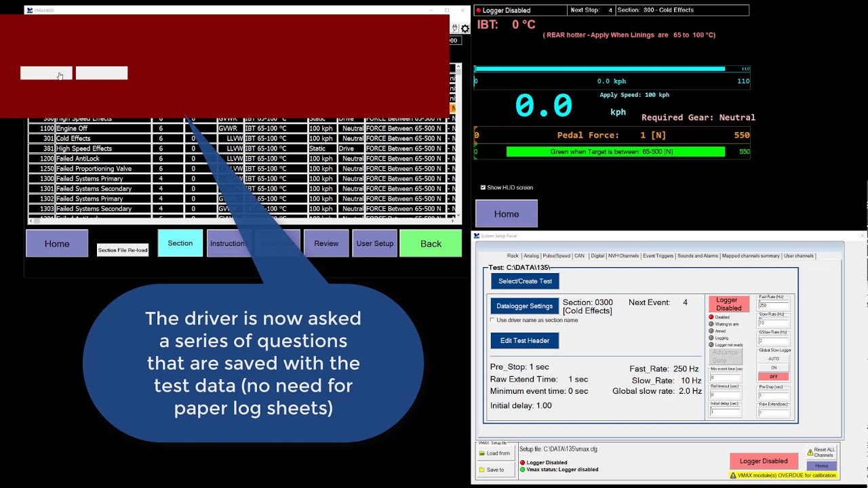
Task: Open the NVH Channels tab
Action: pyautogui.click(x=623, y=256)
